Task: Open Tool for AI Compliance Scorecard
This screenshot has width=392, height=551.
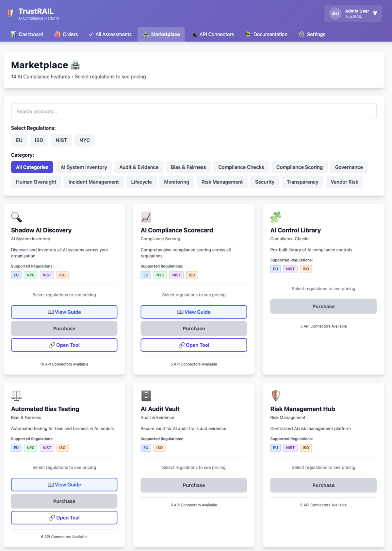Action: (194, 345)
